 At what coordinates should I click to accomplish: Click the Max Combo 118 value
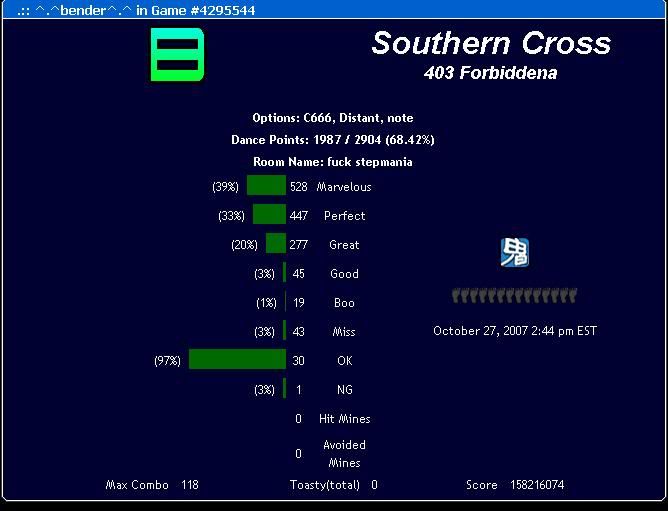[190, 485]
